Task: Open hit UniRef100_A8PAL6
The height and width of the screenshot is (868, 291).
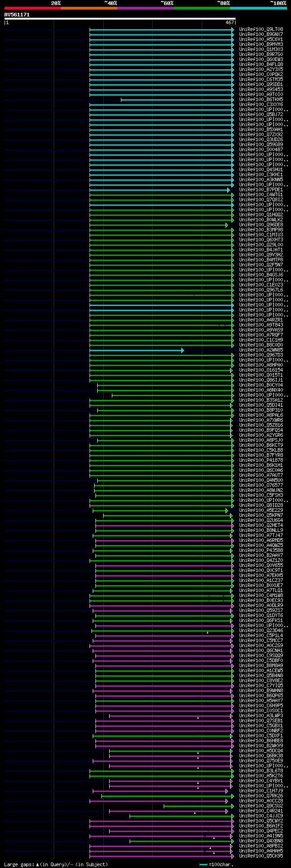Action: pos(261,415)
